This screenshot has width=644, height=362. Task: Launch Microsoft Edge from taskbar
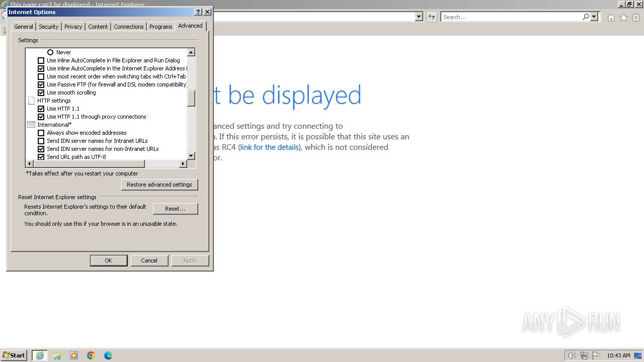(x=108, y=355)
